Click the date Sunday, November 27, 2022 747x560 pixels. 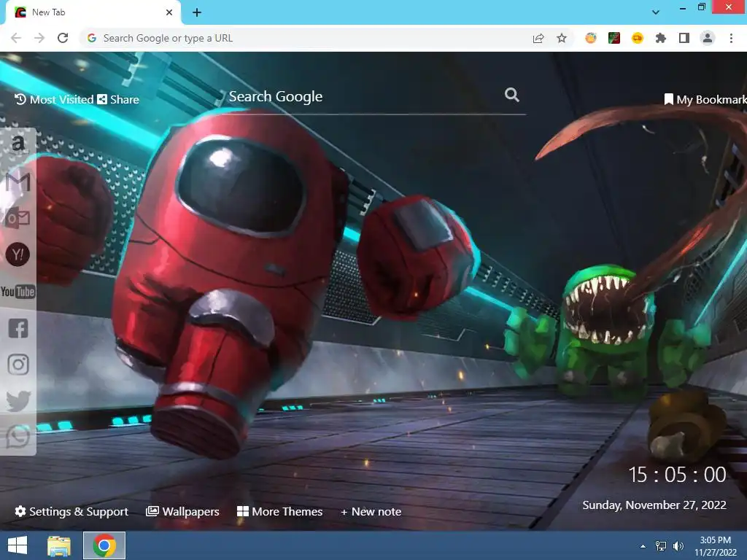654,505
